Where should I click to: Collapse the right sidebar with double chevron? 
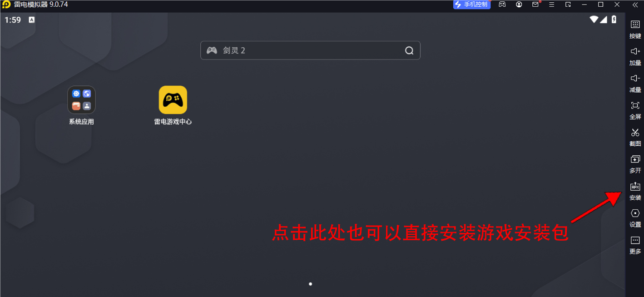pos(635,5)
